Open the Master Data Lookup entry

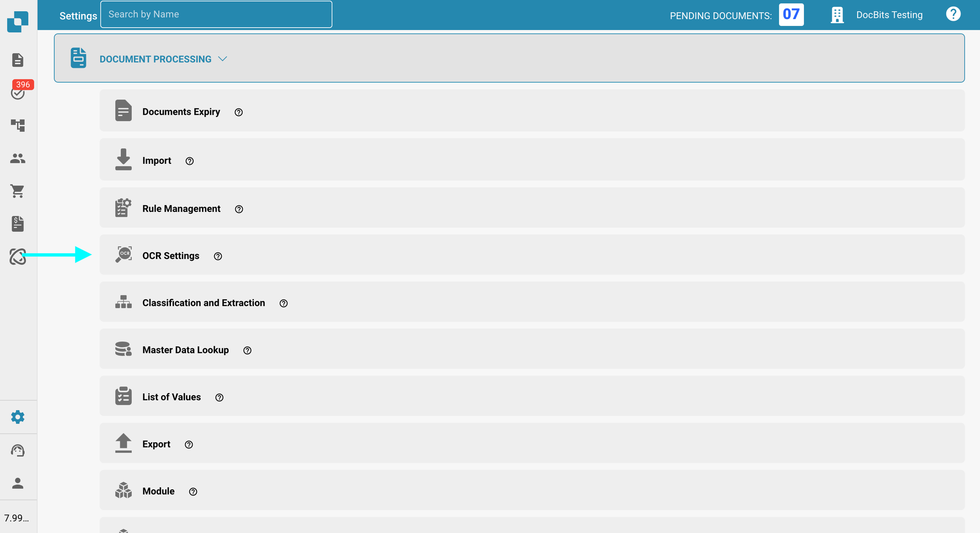pyautogui.click(x=185, y=350)
